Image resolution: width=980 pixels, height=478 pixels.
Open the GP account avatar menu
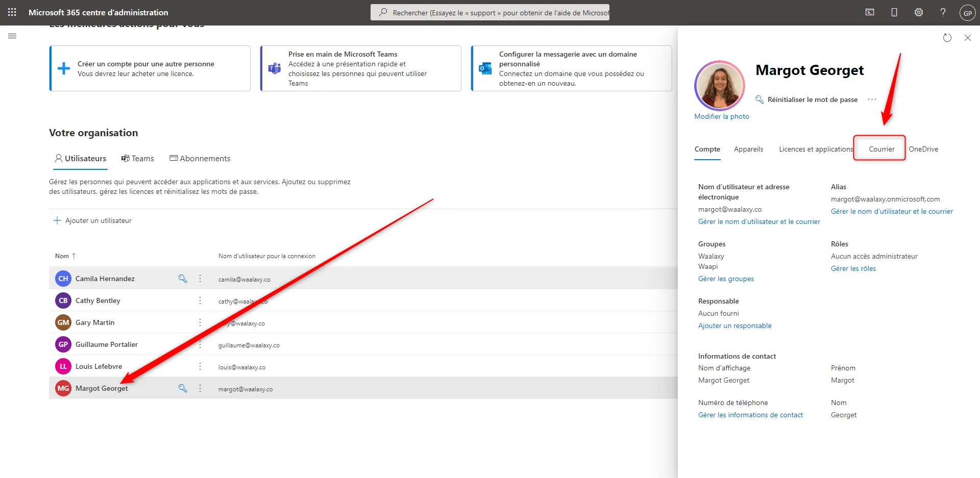[968, 13]
